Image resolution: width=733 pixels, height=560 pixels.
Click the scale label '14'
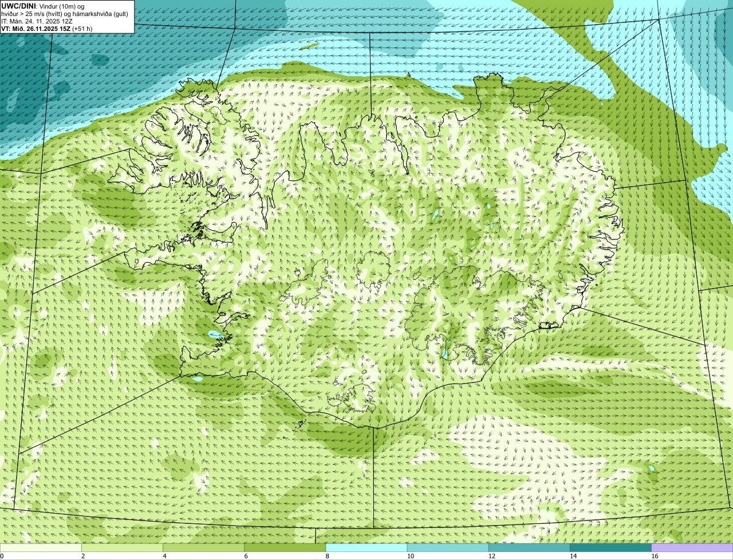[x=573, y=556]
